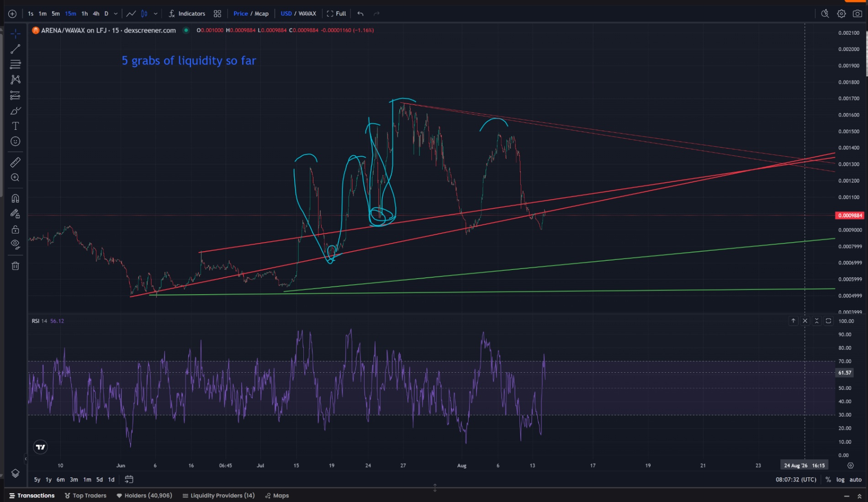Open the Transactions tab
868x502 pixels.
click(32, 496)
